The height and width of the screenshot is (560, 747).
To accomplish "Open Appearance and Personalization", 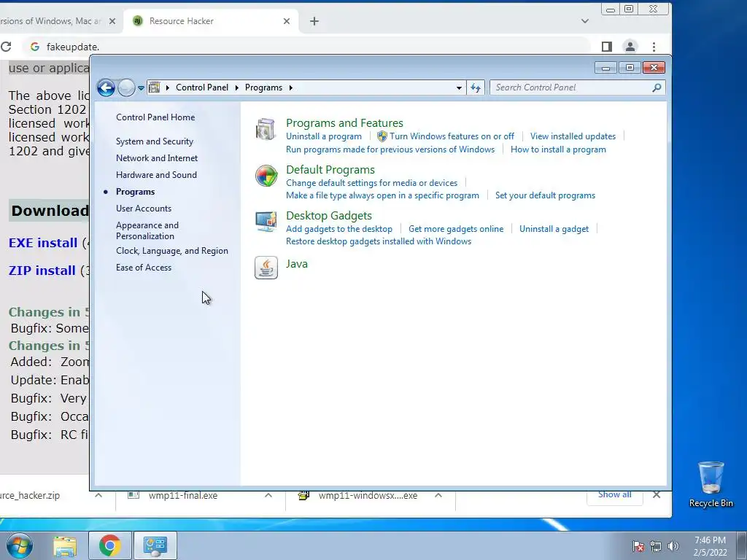I will coord(147,230).
